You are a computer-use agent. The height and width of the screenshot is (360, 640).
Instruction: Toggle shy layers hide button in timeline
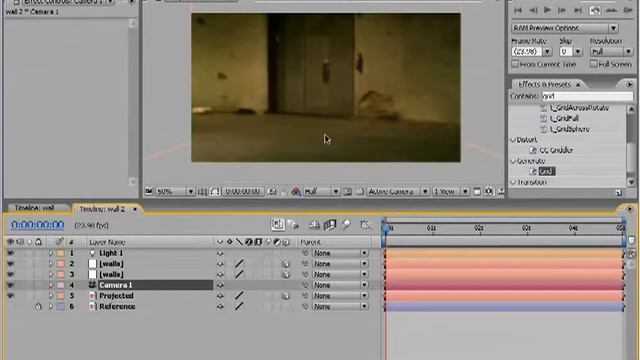tap(314, 224)
